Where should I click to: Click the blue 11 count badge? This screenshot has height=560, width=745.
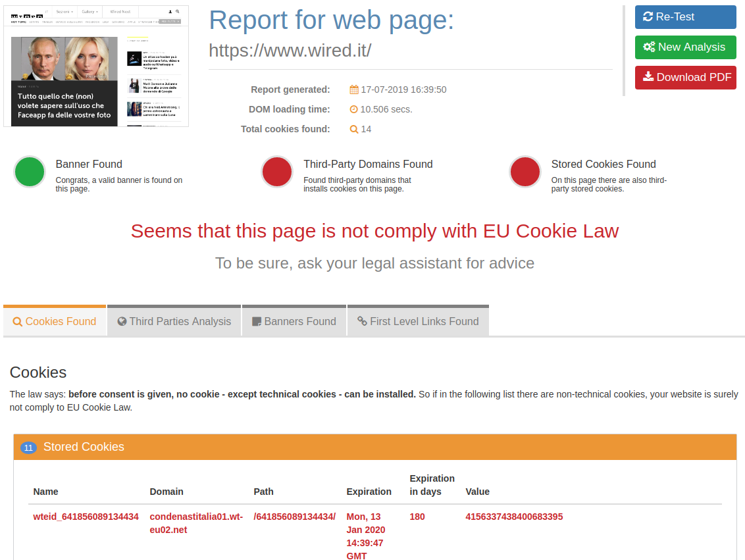point(28,447)
